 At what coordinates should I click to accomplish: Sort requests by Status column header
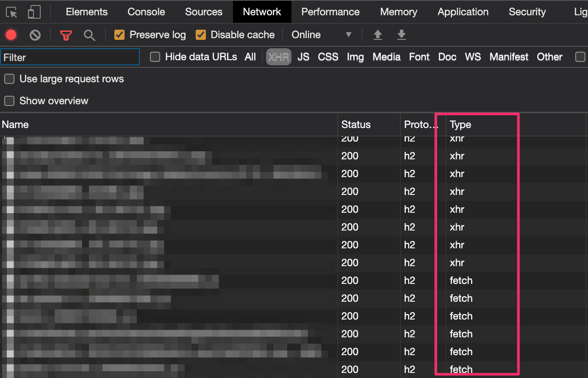(x=356, y=125)
